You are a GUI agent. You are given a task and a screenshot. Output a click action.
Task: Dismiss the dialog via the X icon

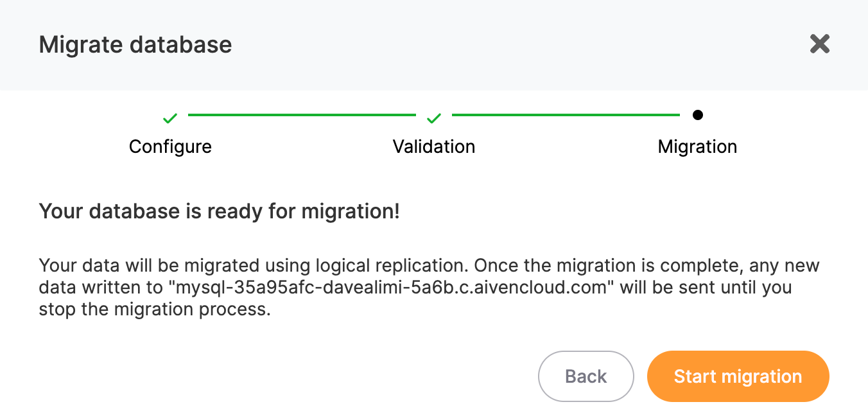coord(819,44)
